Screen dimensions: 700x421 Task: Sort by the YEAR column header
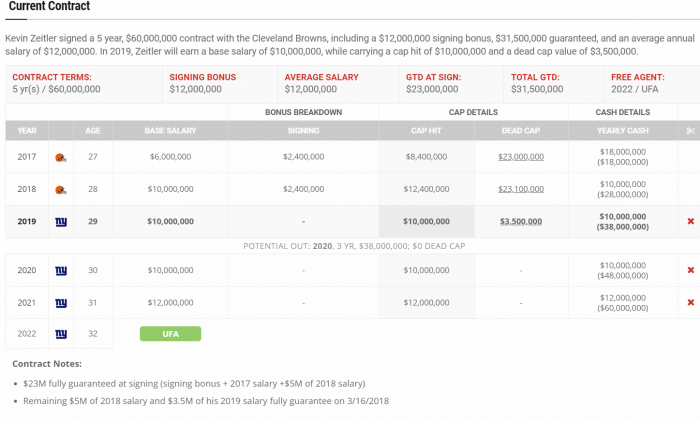[26, 131]
